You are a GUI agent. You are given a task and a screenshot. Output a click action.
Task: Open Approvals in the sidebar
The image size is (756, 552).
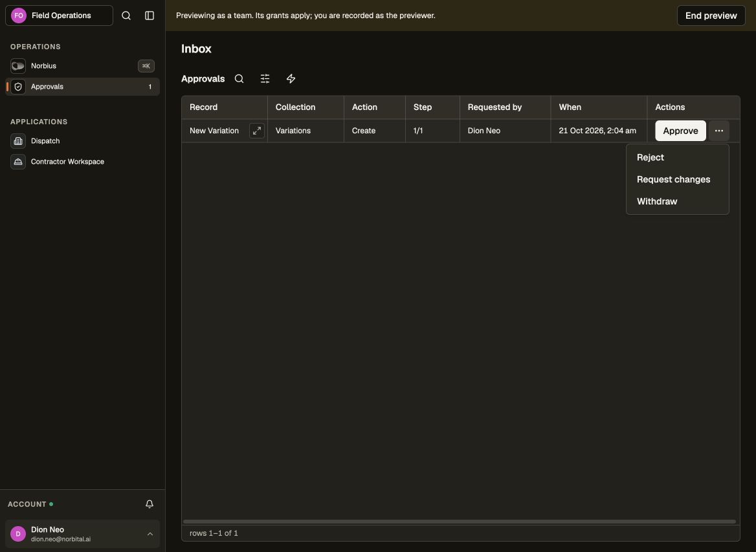click(82, 87)
